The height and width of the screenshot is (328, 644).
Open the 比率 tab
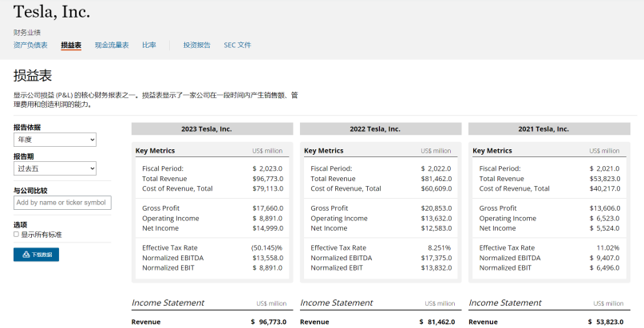tap(149, 45)
